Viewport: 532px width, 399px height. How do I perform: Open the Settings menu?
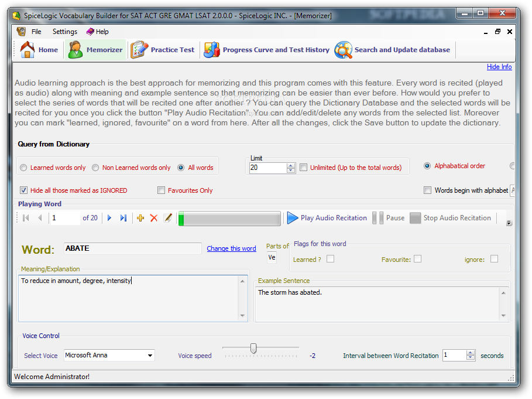[x=65, y=32]
